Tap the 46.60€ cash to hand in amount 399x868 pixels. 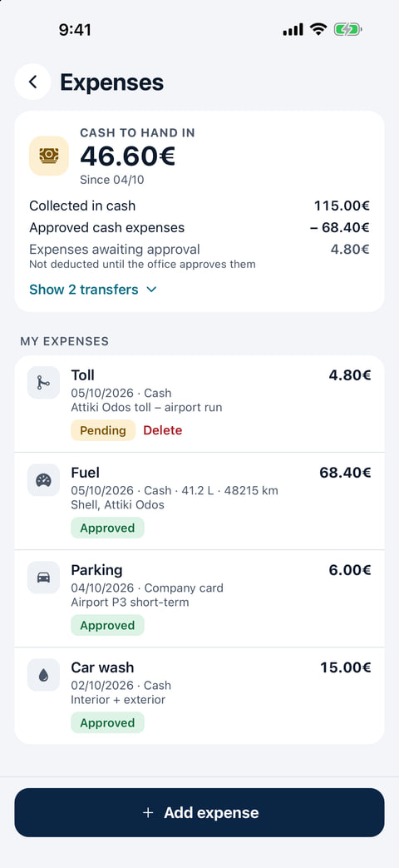click(128, 156)
